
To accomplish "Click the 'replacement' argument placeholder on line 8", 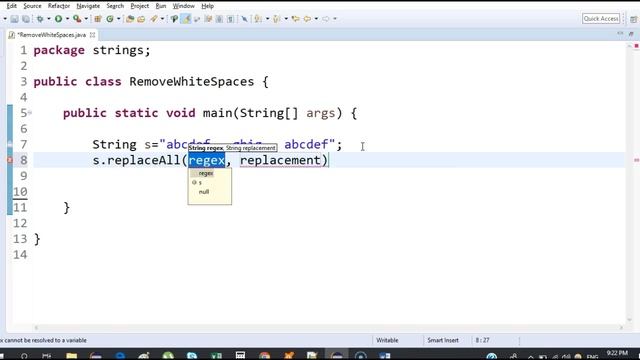I will pyautogui.click(x=280, y=160).
